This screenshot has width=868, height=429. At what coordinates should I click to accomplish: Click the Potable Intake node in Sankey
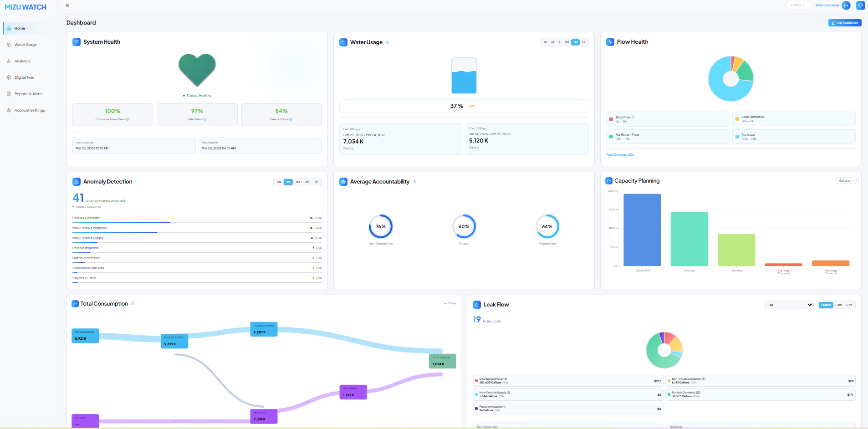85,336
